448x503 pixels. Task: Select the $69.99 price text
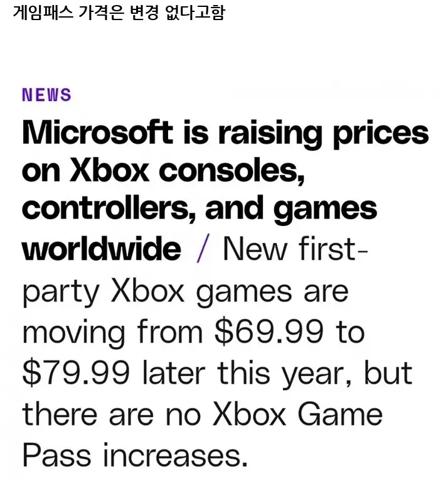(269, 332)
